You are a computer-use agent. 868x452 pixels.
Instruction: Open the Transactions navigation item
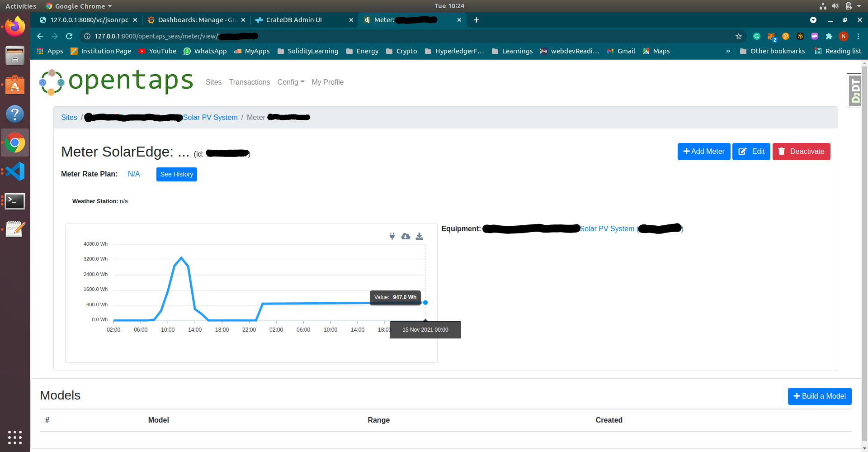(x=249, y=82)
